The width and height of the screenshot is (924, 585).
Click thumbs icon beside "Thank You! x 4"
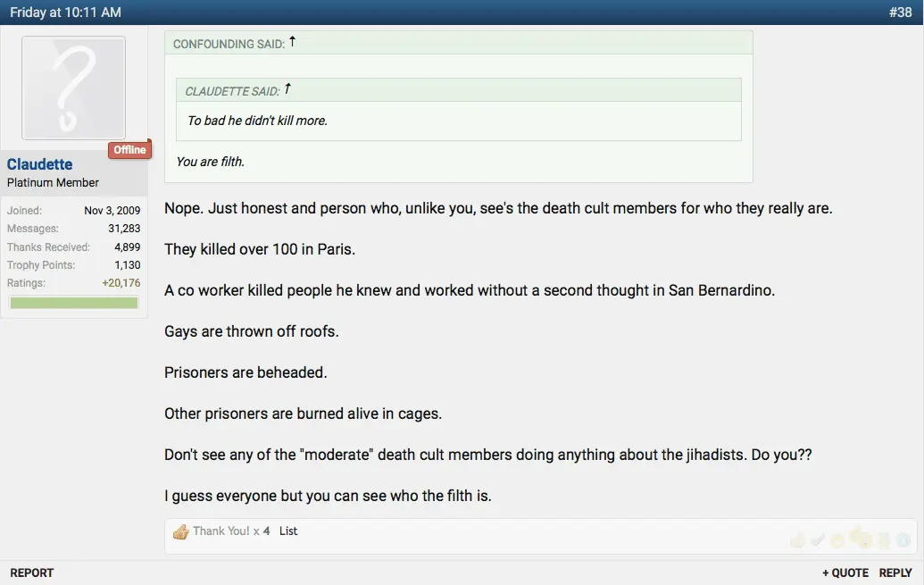click(x=181, y=531)
